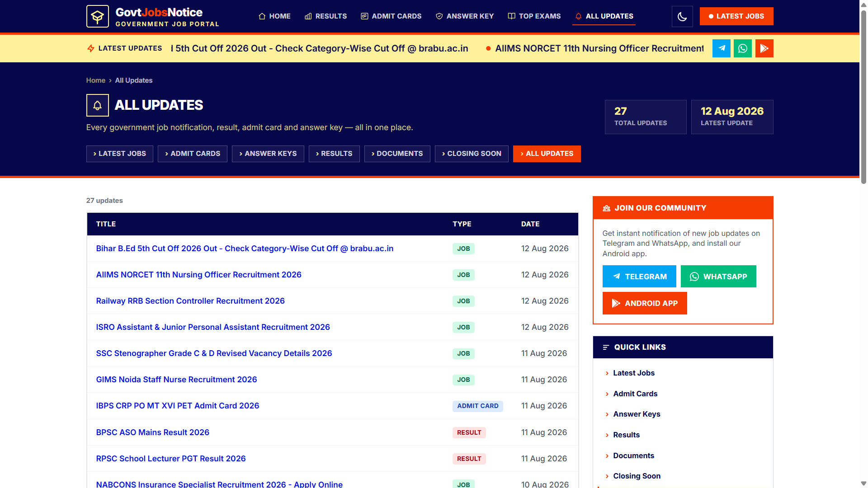The image size is (868, 488).
Task: Open ISRO Assistant & Junior Personal Assistant link
Action: 213,327
